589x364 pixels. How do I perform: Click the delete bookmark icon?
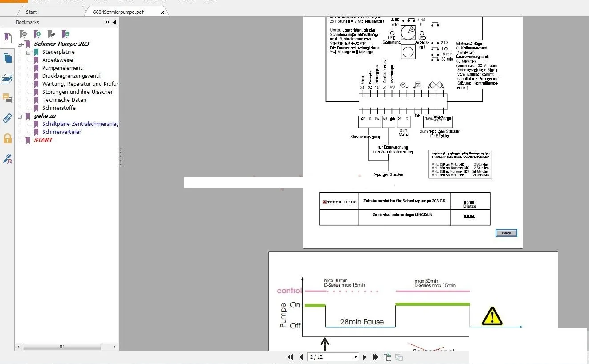pos(24,34)
